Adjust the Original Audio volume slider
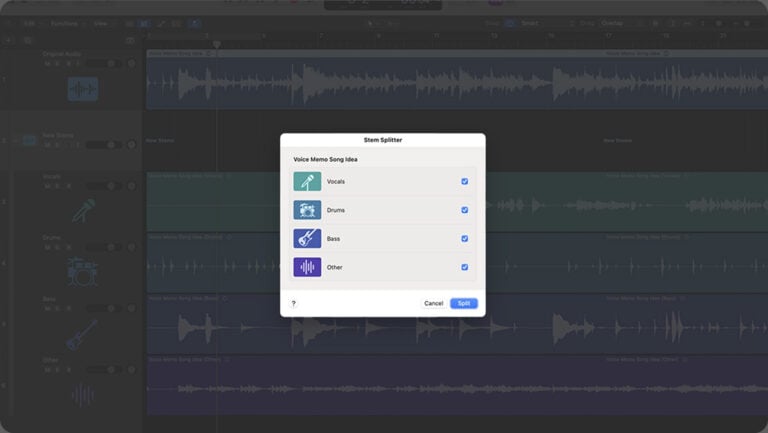 tap(103, 64)
